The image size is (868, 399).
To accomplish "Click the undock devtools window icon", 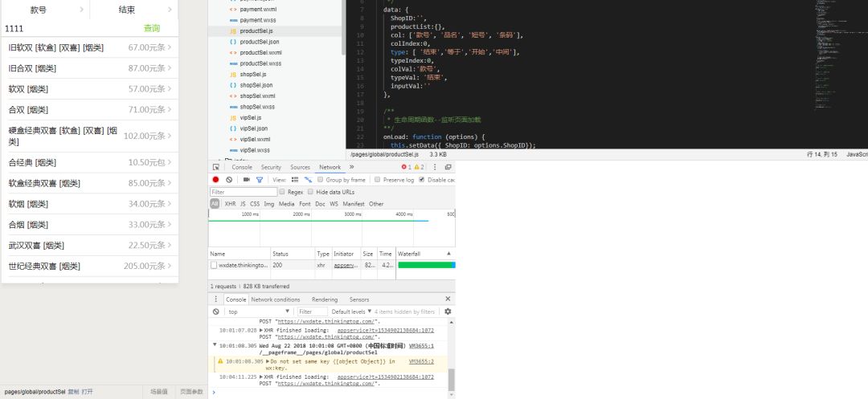I will coord(448,167).
